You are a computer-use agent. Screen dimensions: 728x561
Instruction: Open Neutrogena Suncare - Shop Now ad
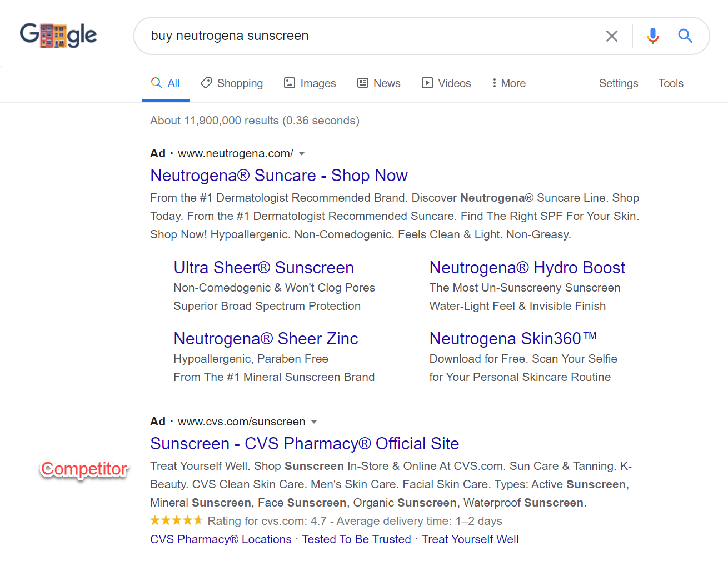click(x=279, y=176)
